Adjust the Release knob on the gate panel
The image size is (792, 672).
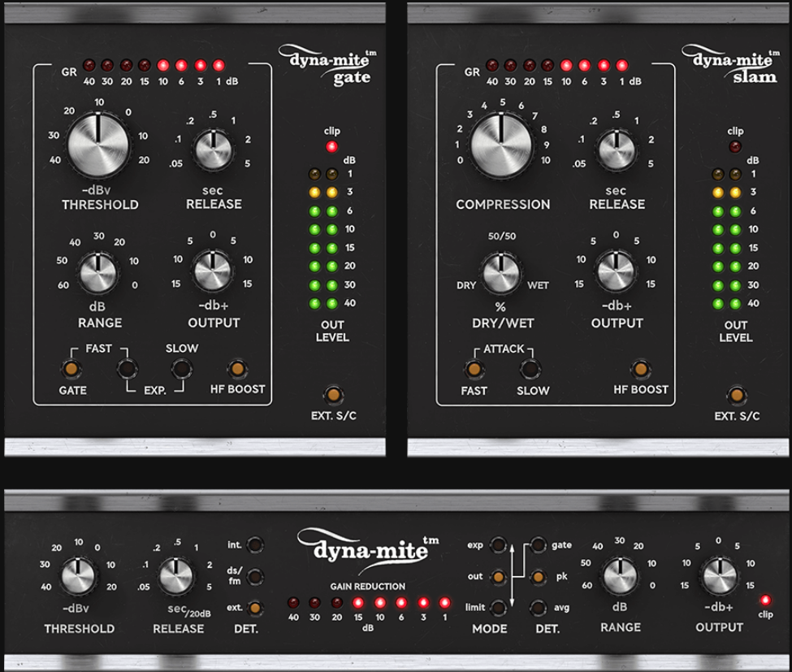(213, 150)
